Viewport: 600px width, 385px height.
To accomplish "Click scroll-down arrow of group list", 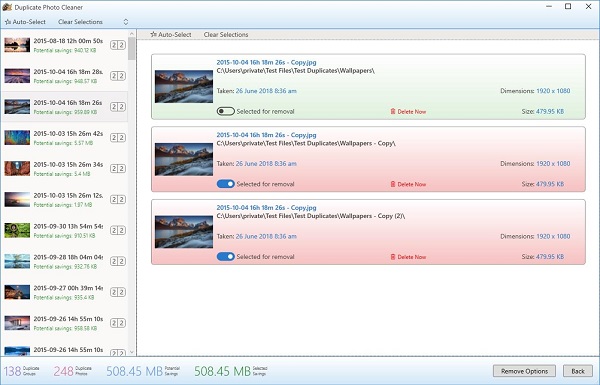I will point(132,352).
